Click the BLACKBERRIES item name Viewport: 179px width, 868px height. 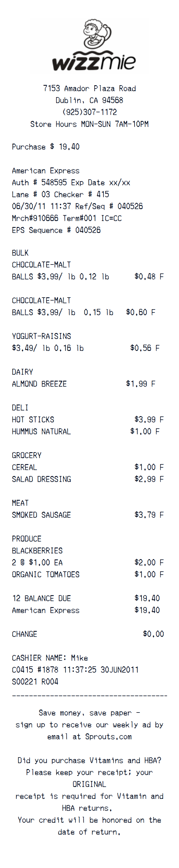click(37, 550)
